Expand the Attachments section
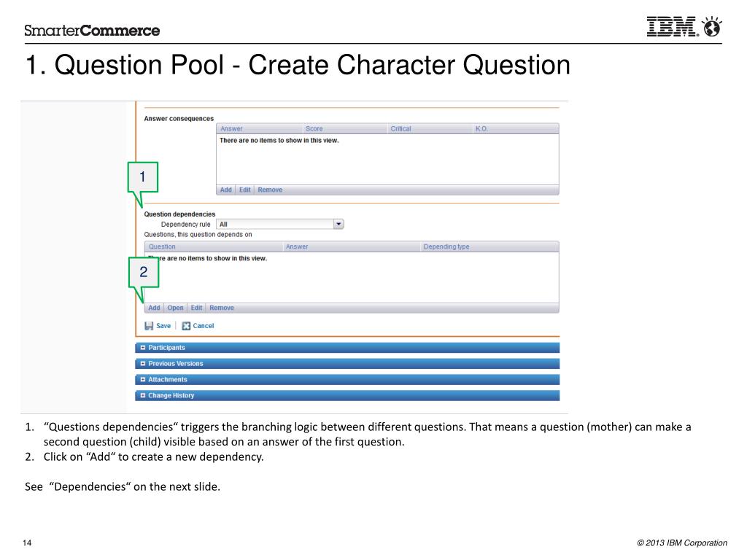 (347, 379)
